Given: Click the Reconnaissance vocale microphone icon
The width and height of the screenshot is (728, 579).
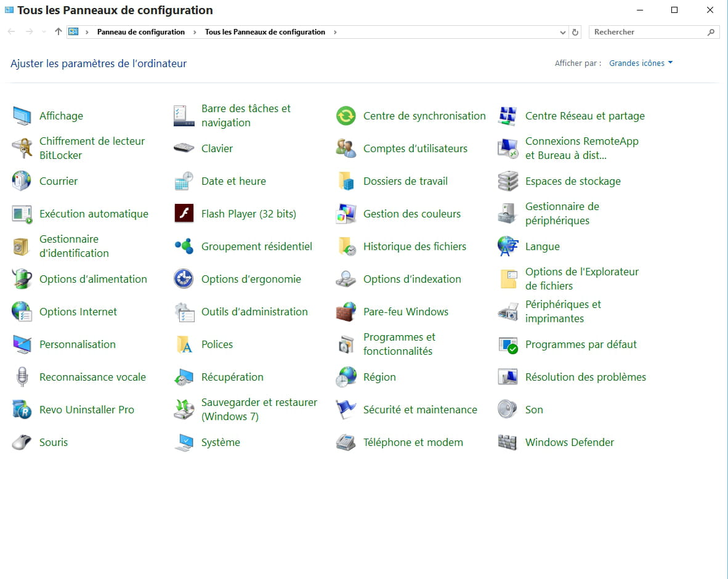Looking at the screenshot, I should click(22, 376).
